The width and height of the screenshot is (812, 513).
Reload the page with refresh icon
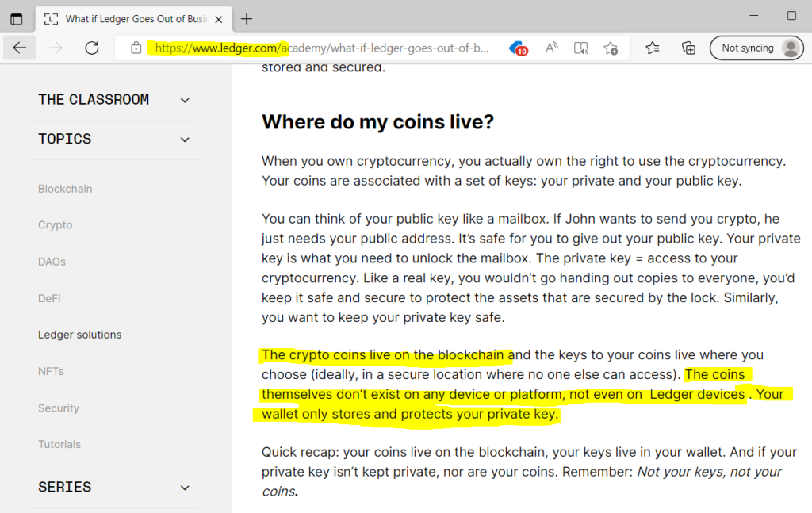(x=92, y=48)
